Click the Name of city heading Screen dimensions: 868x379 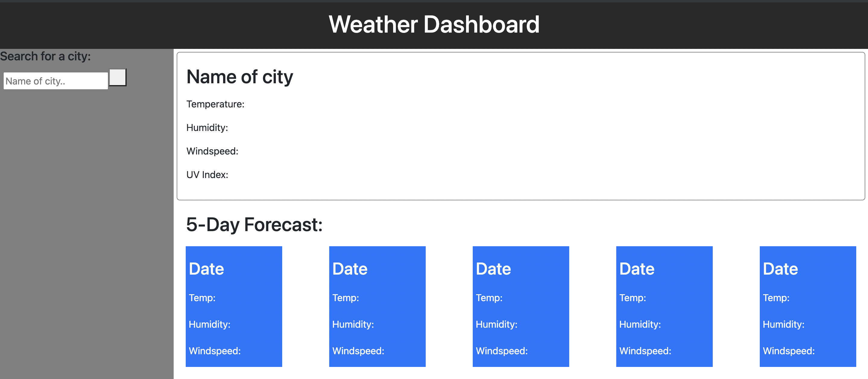[x=240, y=77]
